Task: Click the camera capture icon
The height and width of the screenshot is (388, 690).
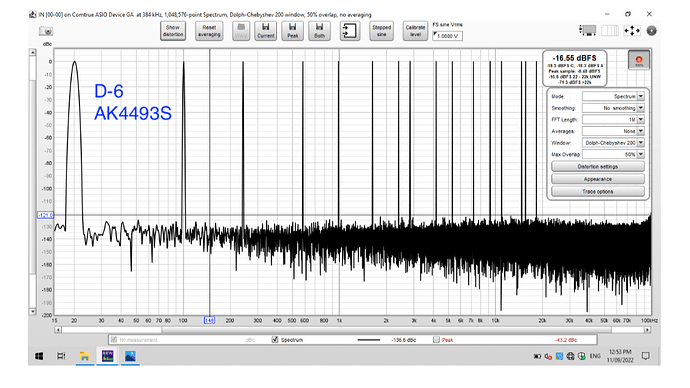Action: coord(46,31)
